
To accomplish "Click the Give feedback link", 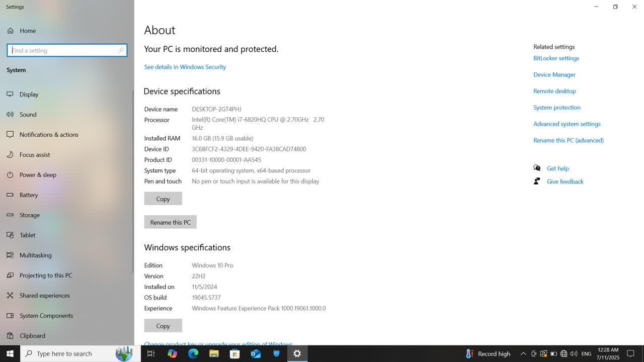I will 565,182.
